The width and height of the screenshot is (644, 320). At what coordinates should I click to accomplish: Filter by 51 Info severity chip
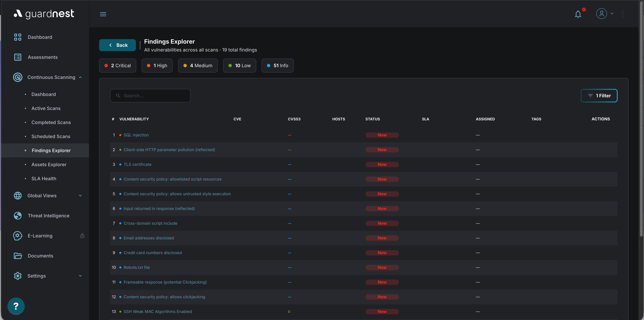click(278, 66)
